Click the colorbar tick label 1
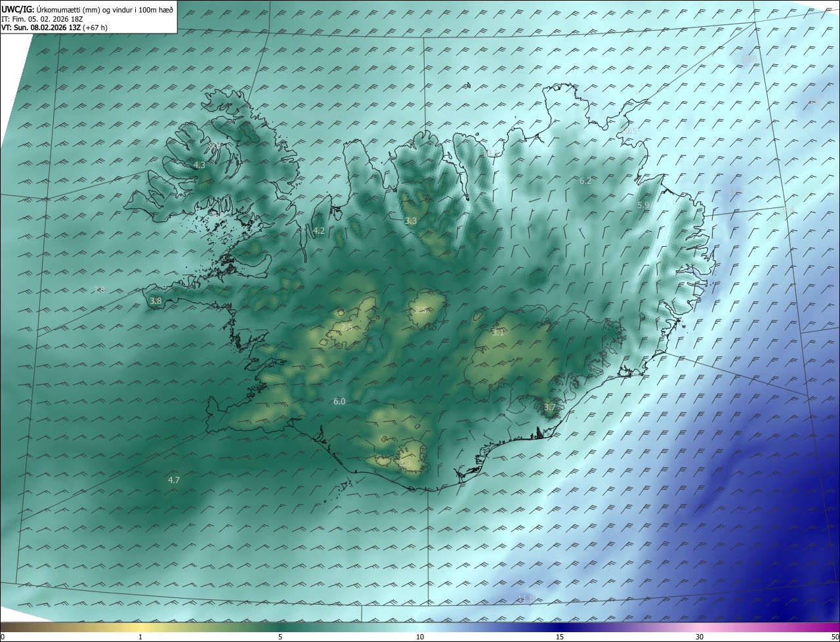This screenshot has height=642, width=840. tap(140, 637)
